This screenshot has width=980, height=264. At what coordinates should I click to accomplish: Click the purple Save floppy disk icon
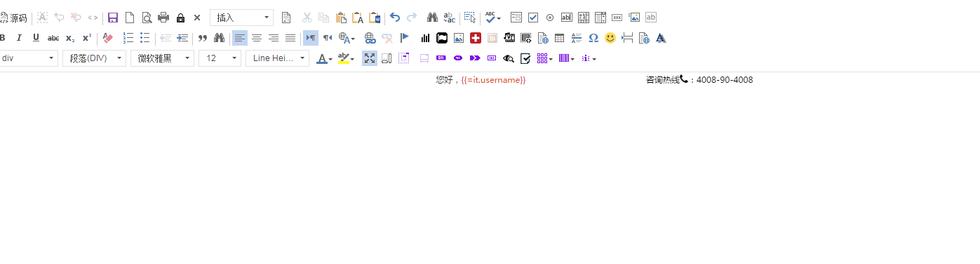point(113,18)
